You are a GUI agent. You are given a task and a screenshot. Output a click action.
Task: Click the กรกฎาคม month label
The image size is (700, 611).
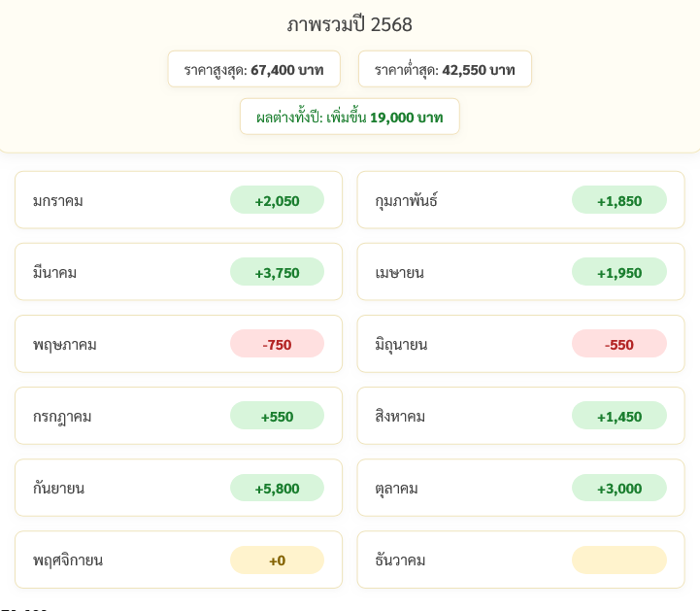(x=62, y=417)
